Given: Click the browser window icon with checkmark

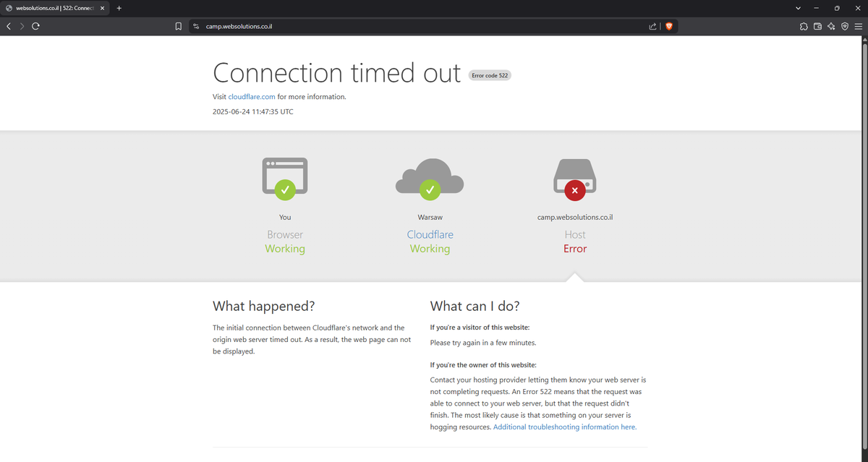Looking at the screenshot, I should [285, 179].
